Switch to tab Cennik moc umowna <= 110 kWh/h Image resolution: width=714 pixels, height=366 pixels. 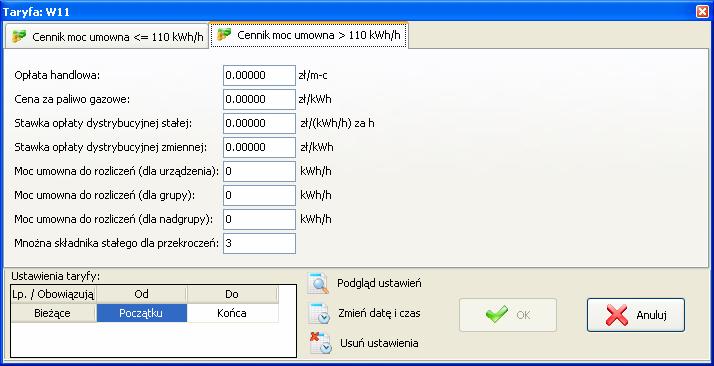point(107,37)
